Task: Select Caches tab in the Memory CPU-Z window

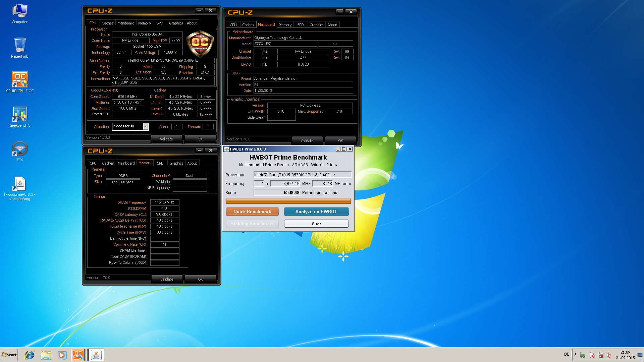Action: coord(108,163)
